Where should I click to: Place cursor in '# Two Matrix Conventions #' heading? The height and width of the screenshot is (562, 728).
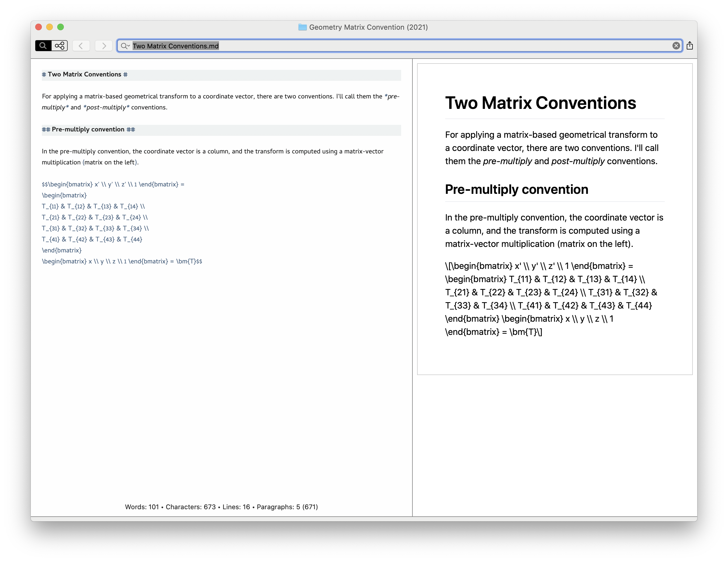[x=85, y=75]
